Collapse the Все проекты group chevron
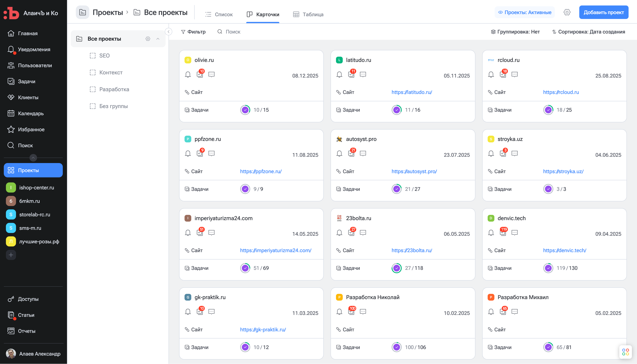 click(158, 39)
